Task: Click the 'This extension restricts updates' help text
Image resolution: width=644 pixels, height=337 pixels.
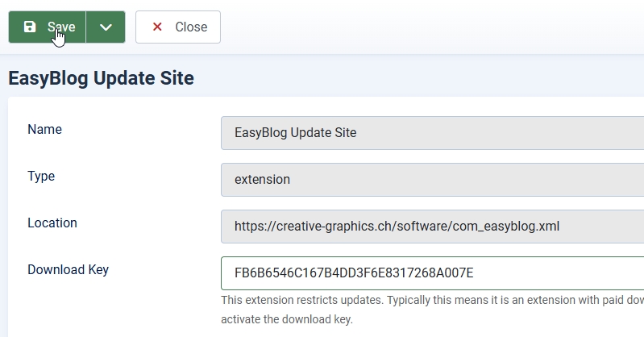Action: [x=431, y=301]
